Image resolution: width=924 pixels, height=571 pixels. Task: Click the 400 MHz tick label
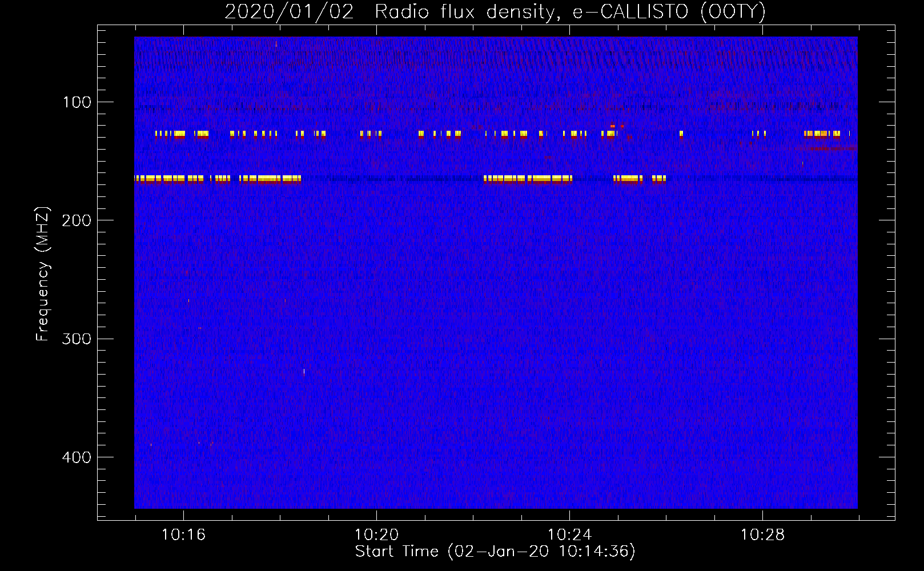point(77,457)
